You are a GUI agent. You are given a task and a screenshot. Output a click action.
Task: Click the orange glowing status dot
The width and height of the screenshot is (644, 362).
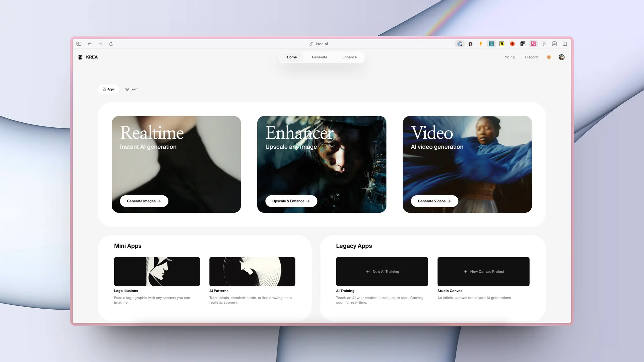pos(549,57)
